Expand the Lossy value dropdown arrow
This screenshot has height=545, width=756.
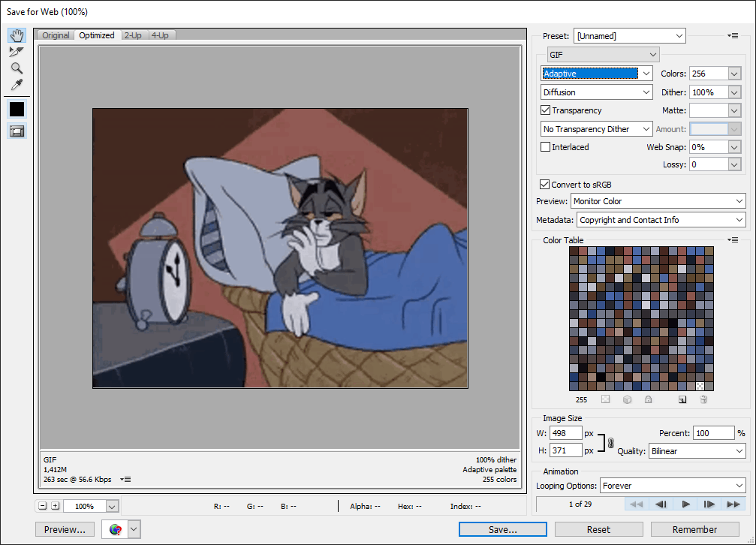tap(734, 165)
